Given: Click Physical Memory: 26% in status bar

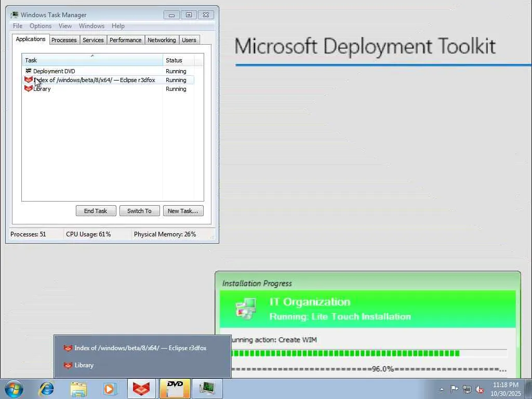Looking at the screenshot, I should (x=165, y=234).
